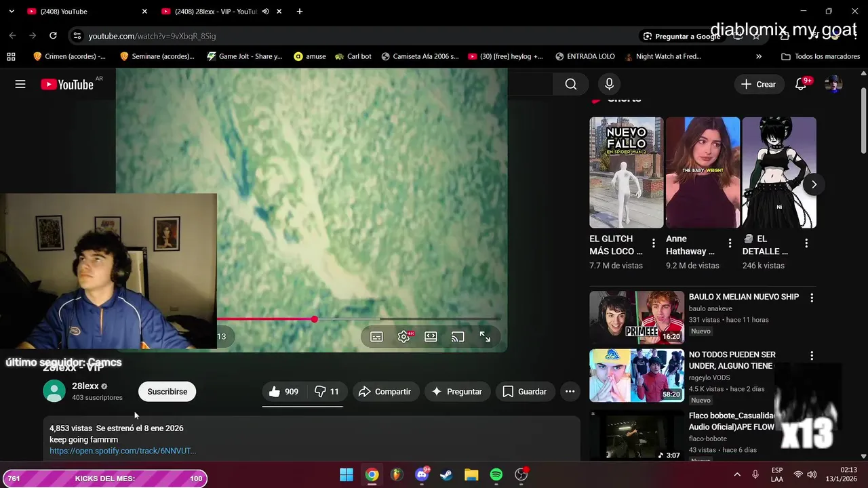Image resolution: width=868 pixels, height=488 pixels.
Task: Open options for EL DETALLE short
Action: [806, 243]
